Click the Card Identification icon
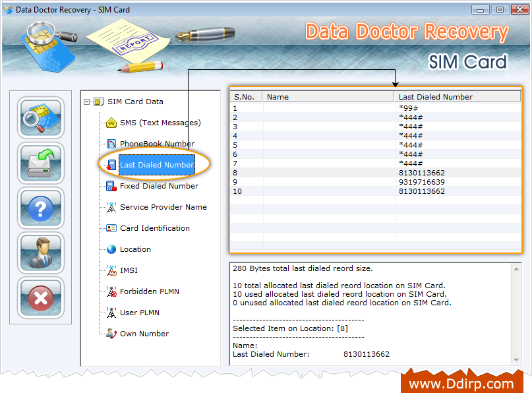This screenshot has width=532, height=393. point(111,228)
